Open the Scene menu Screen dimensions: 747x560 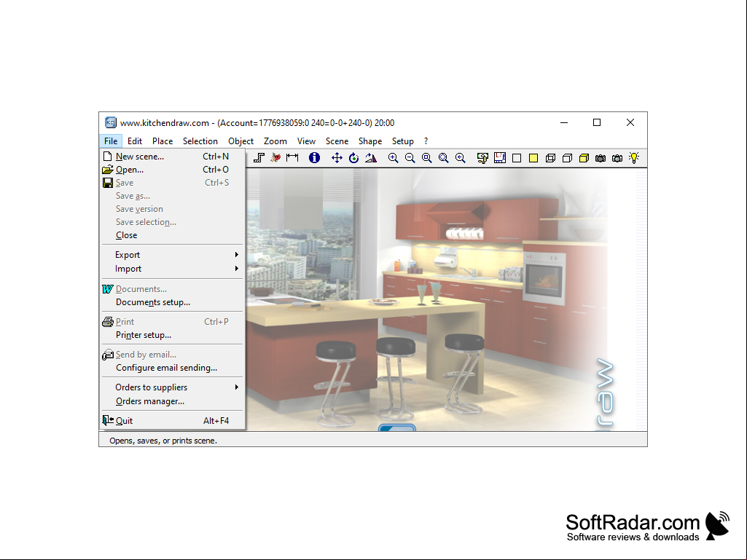tap(337, 141)
